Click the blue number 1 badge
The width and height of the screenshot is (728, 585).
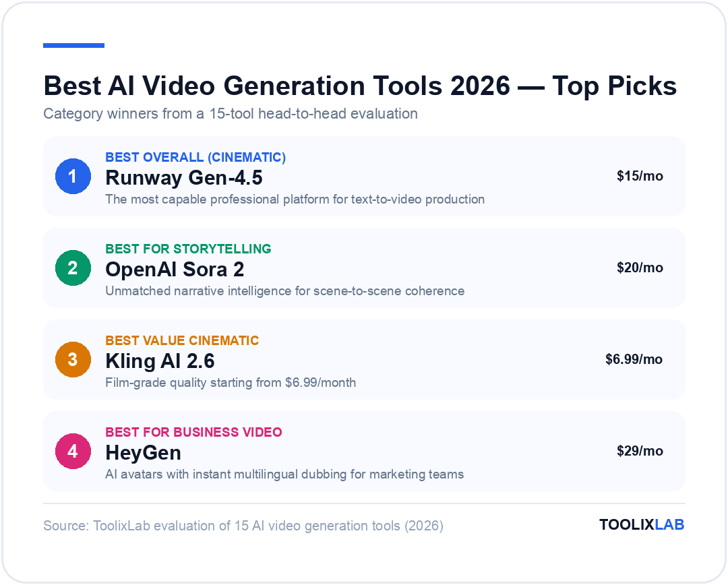73,176
